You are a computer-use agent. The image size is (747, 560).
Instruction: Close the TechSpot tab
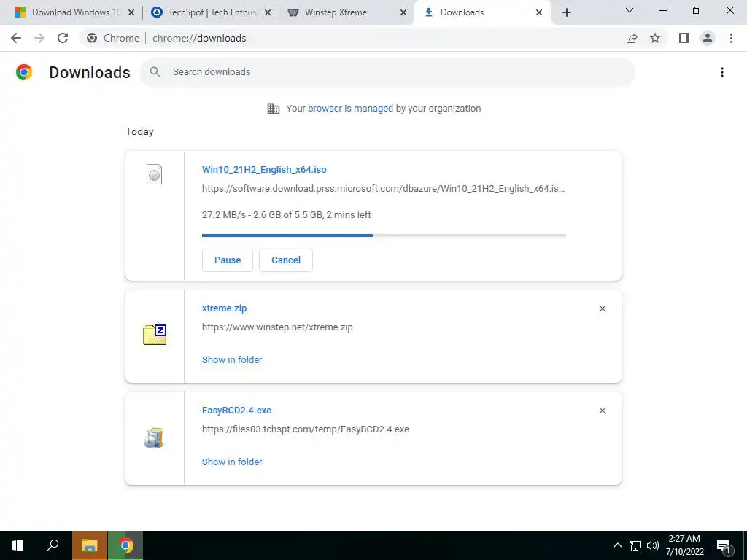pyautogui.click(x=268, y=12)
